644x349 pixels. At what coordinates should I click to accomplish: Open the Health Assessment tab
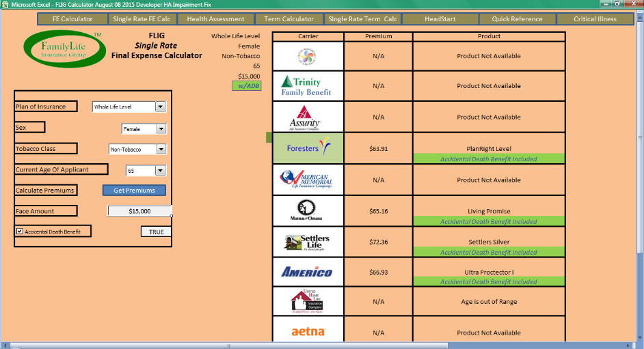click(215, 19)
